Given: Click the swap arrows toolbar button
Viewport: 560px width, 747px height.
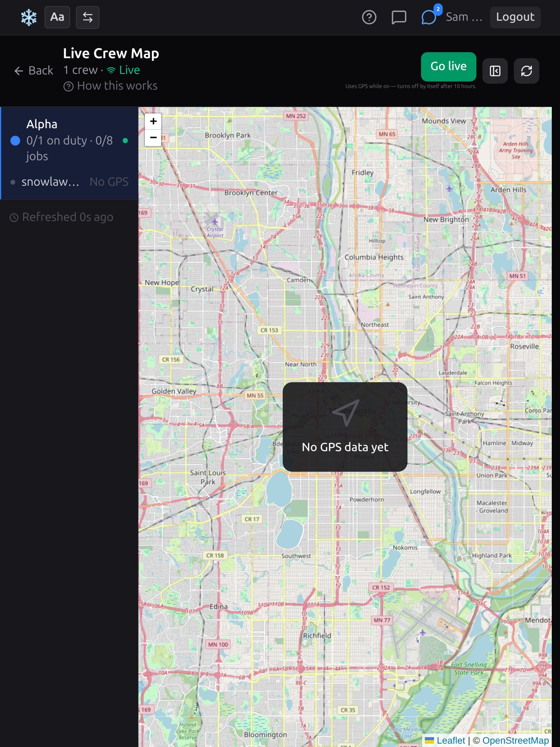Looking at the screenshot, I should pyautogui.click(x=88, y=17).
